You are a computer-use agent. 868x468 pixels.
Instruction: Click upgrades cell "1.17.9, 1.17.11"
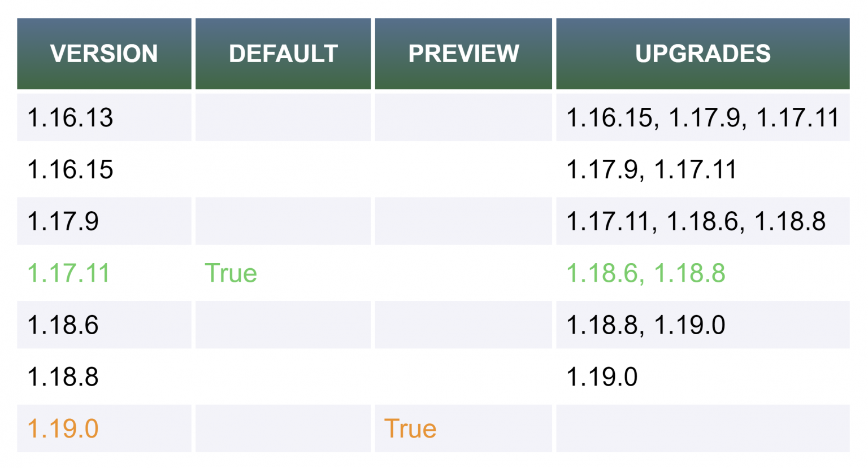(x=652, y=170)
